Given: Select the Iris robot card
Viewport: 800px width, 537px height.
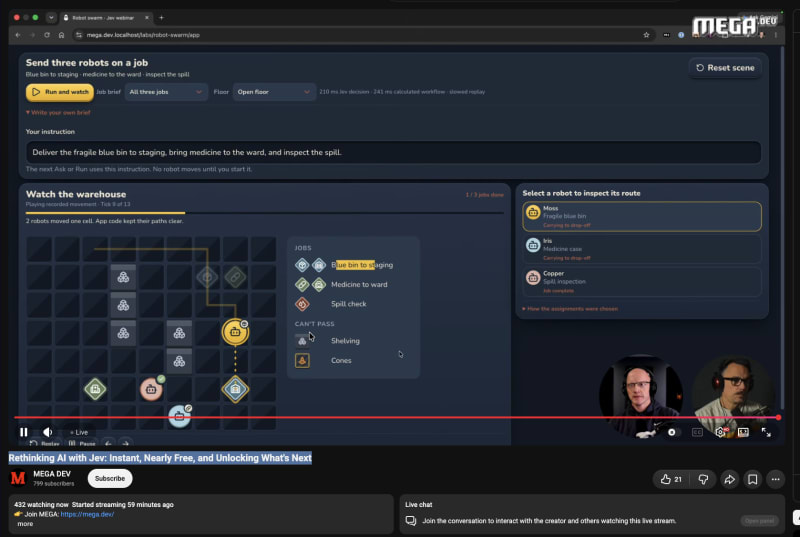Looking at the screenshot, I should (642, 249).
